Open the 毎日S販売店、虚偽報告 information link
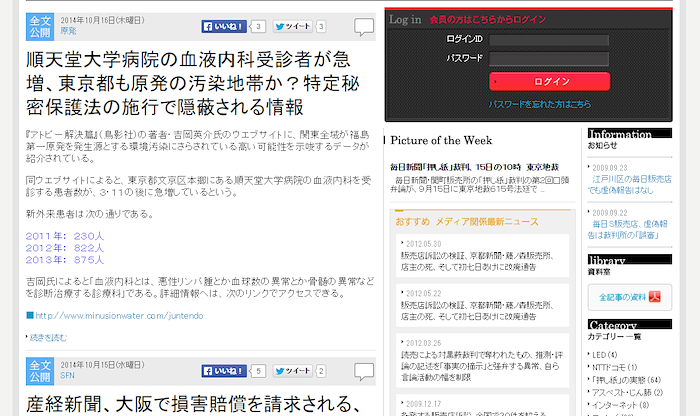Image resolution: width=700 pixels, height=416 pixels. (x=627, y=229)
